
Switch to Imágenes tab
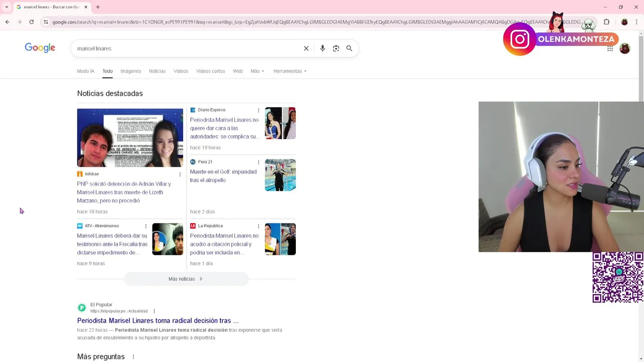point(131,71)
